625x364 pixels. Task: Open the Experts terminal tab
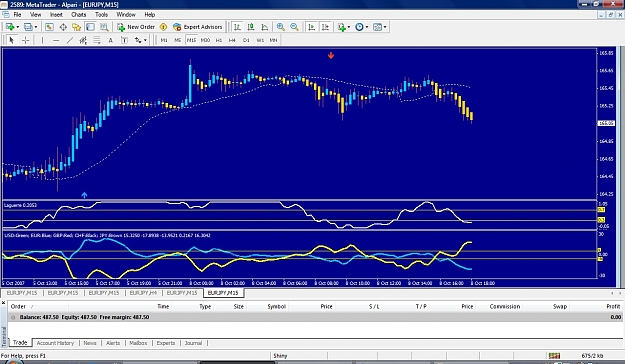165,343
